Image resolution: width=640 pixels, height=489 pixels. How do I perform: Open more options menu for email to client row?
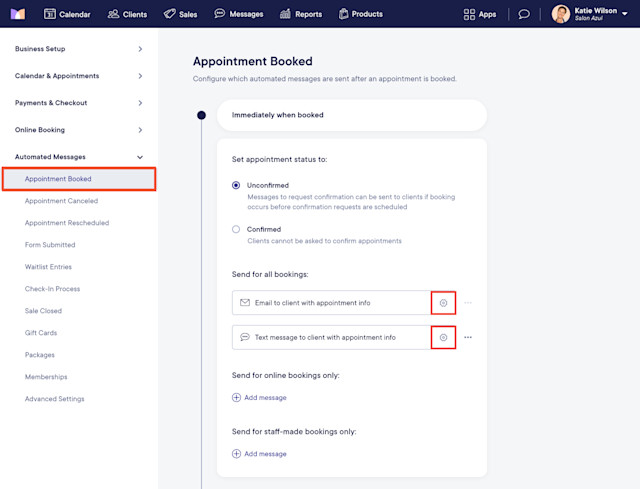click(x=468, y=303)
